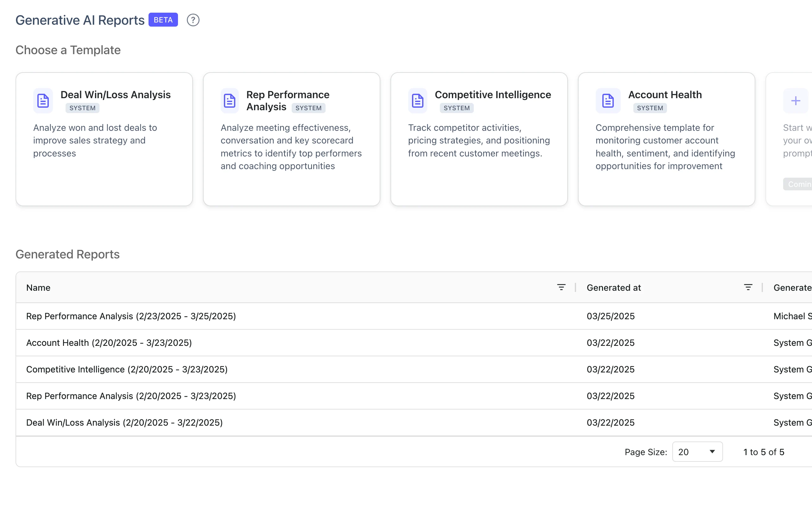
Task: Open report Rep Performance Analysis (2/23/2025 - 3/25/2025)
Action: [131, 316]
